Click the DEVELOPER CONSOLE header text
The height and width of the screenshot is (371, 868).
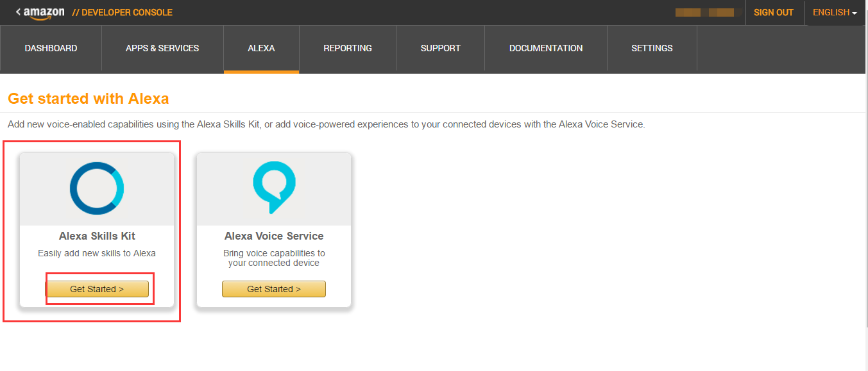(x=122, y=13)
